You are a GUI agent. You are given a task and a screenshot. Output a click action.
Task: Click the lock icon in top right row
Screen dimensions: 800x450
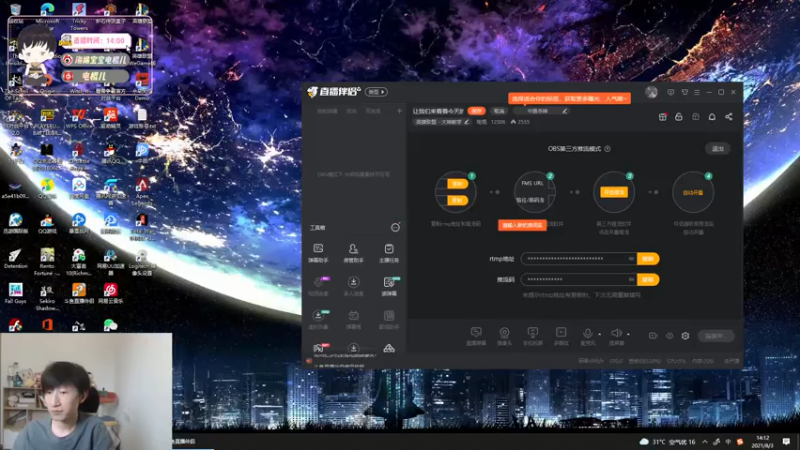679,117
